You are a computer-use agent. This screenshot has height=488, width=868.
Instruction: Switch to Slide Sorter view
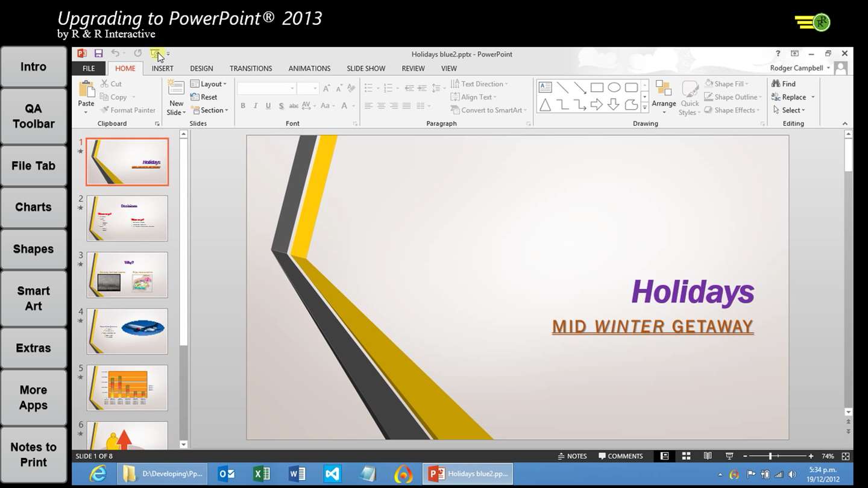(x=686, y=456)
